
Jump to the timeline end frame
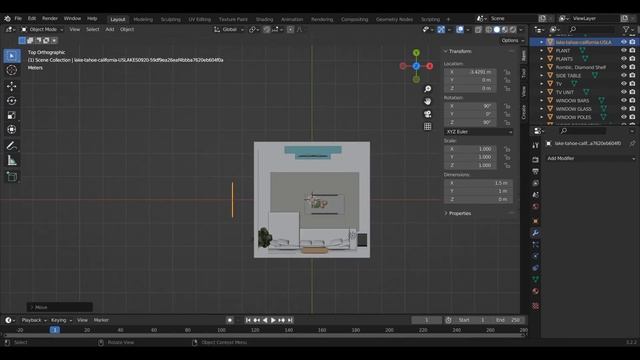(x=290, y=320)
